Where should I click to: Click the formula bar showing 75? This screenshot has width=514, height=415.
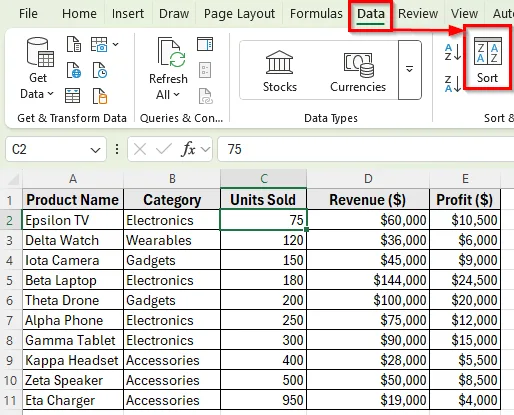(366, 149)
